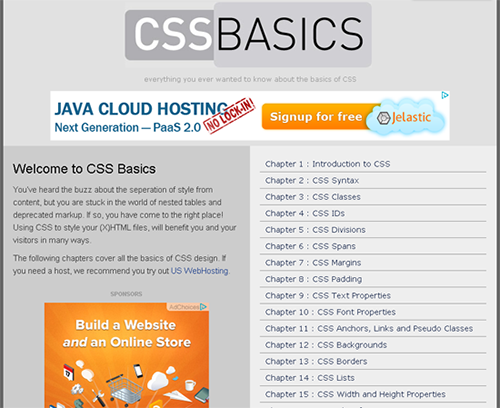
Task: Open Chapter 4: CSS IDs
Action: [x=305, y=213]
